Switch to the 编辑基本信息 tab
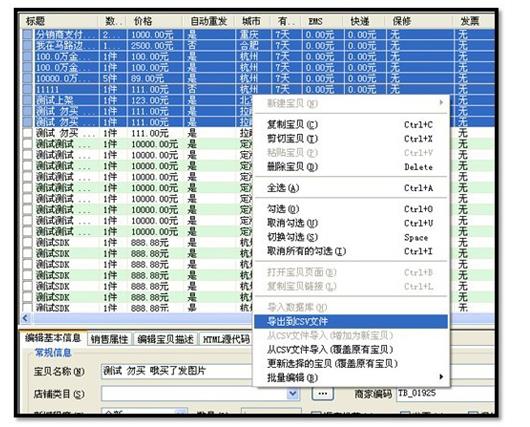This screenshot has height=427, width=530. 53,338
